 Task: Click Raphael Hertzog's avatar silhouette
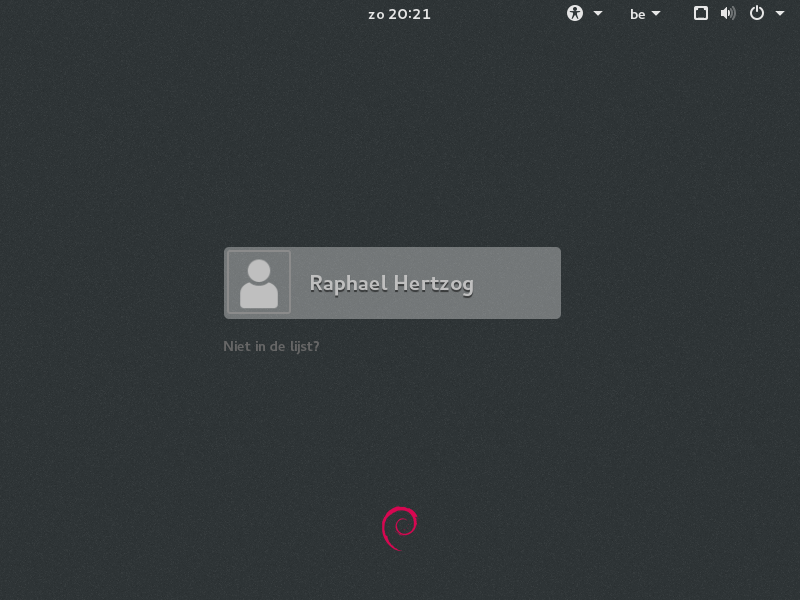259,283
